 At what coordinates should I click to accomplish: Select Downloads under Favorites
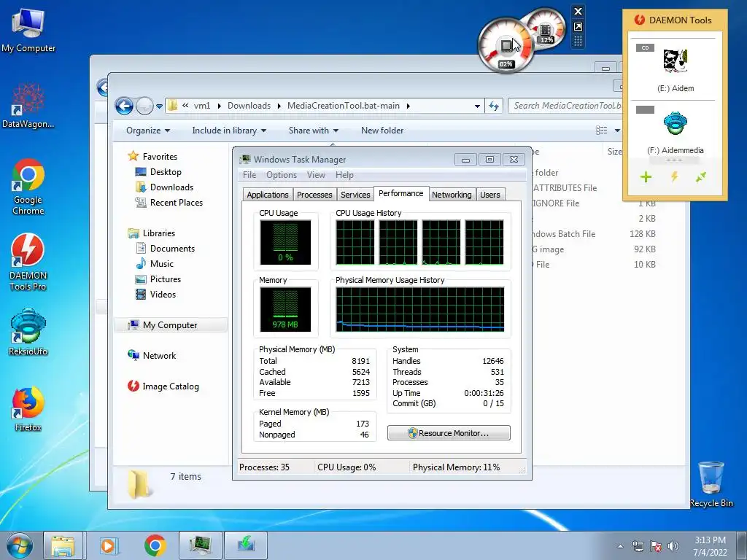(x=171, y=187)
